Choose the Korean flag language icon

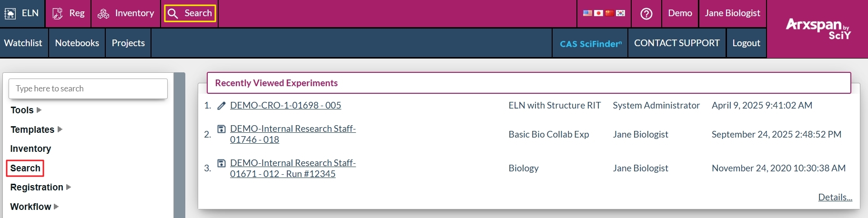tap(620, 13)
